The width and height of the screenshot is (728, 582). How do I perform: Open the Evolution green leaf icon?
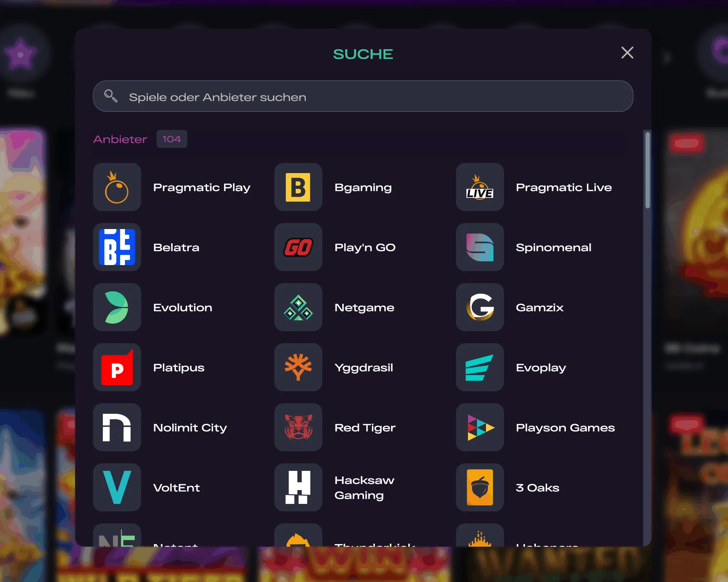coord(117,307)
